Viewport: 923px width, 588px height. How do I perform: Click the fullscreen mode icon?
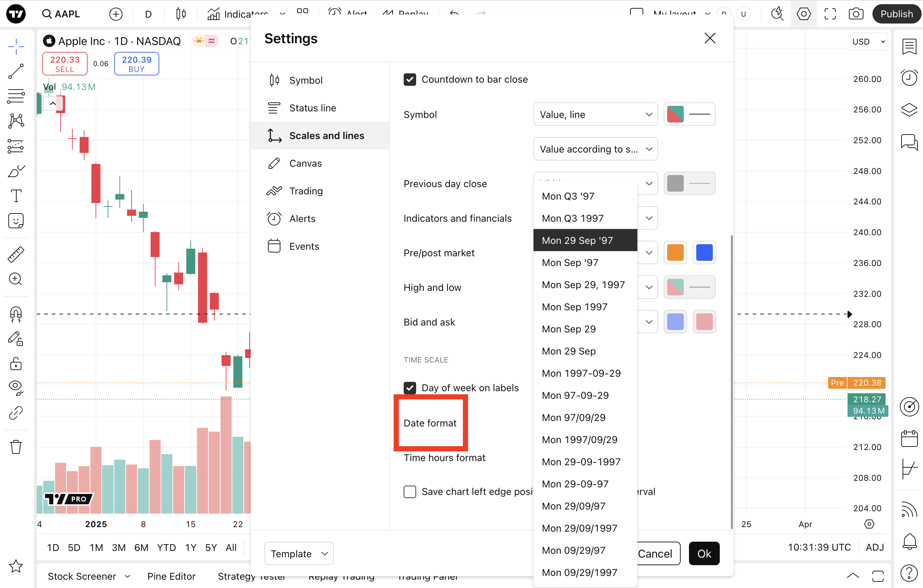pyautogui.click(x=830, y=14)
